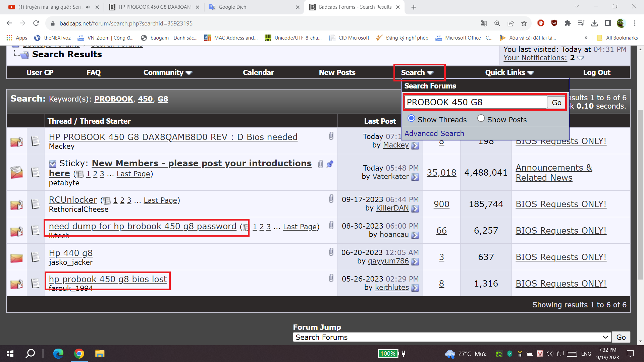Click paperclip attachment icon on RCUnlocker thread
644x362 pixels.
click(331, 199)
